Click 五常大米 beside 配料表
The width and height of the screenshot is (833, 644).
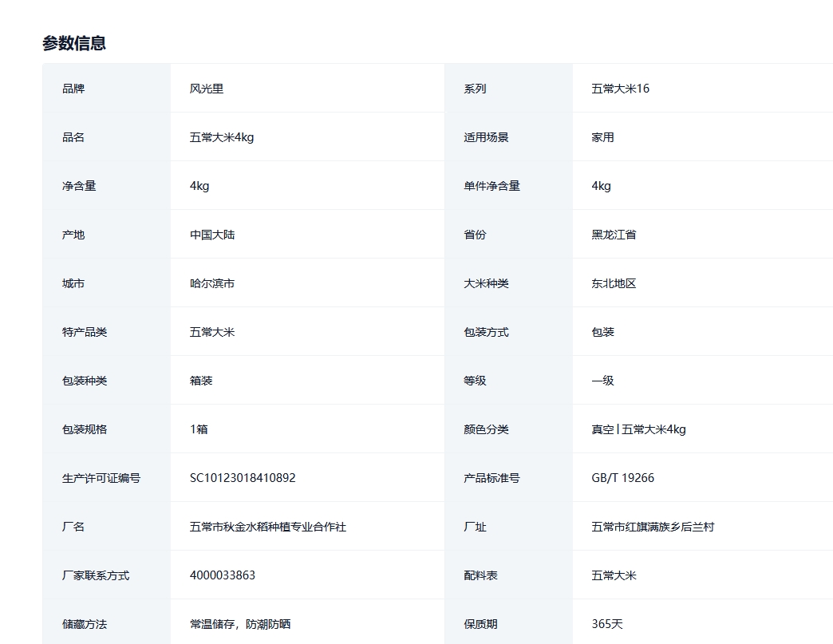click(614, 575)
